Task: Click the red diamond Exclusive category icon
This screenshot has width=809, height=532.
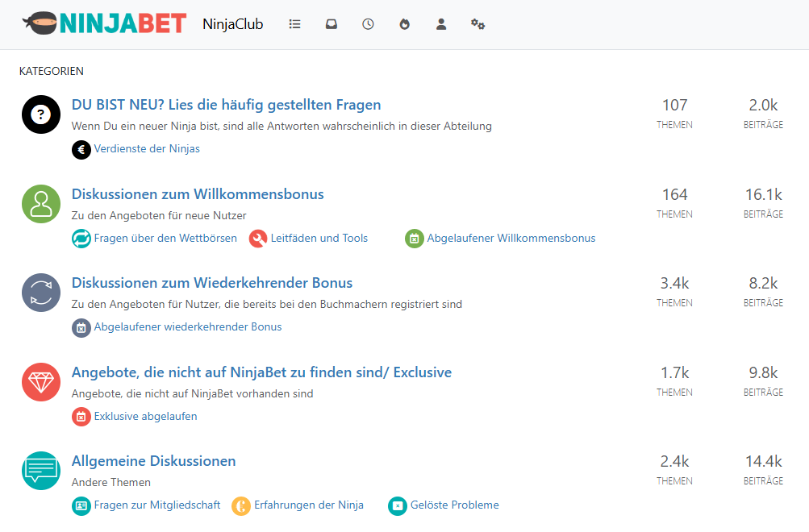Action: [x=41, y=381]
